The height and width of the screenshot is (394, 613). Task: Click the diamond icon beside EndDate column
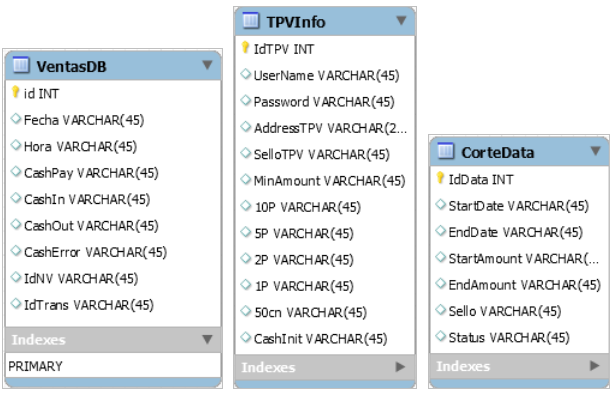(441, 231)
